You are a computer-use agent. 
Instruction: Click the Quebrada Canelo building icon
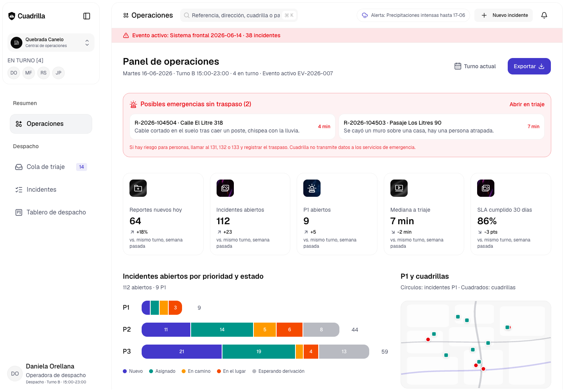click(16, 42)
